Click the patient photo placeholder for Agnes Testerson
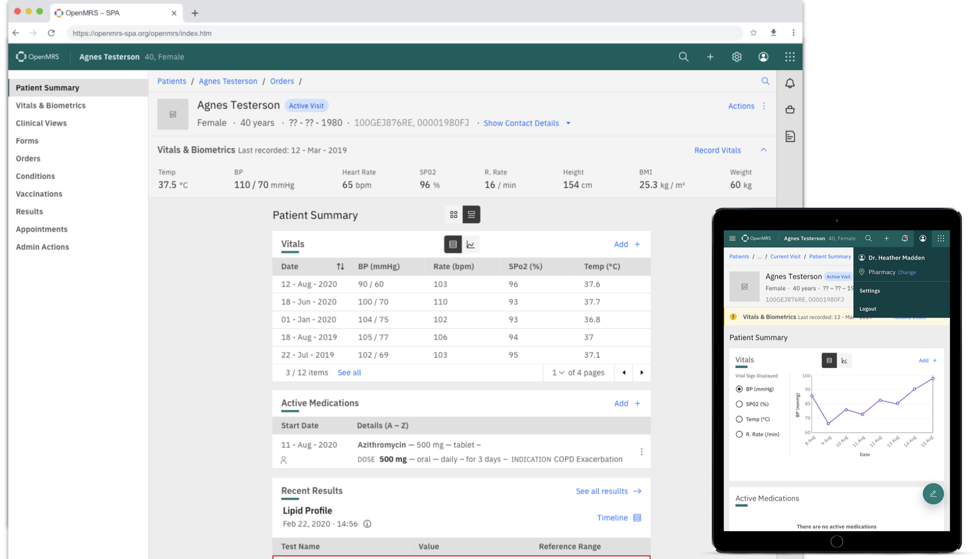This screenshot has width=980, height=559. [x=172, y=114]
